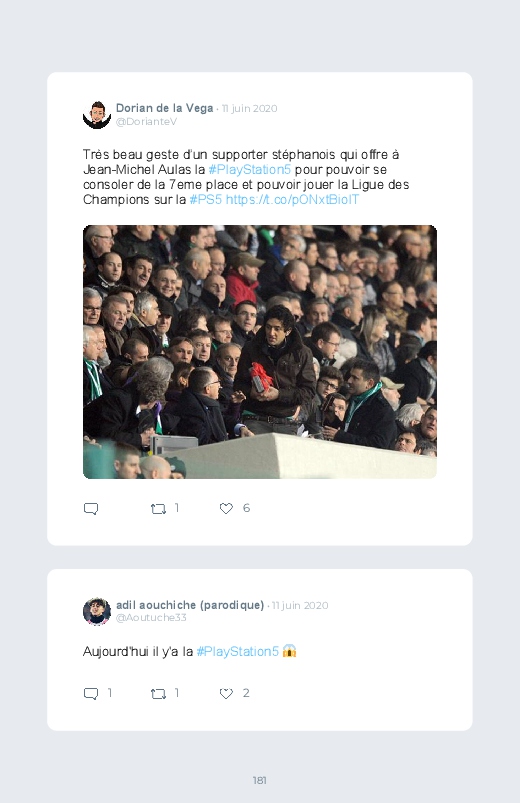Viewport: 520px width, 803px height.
Task: Click the 11 juin 2020 date on first tweet
Action: pos(249,109)
